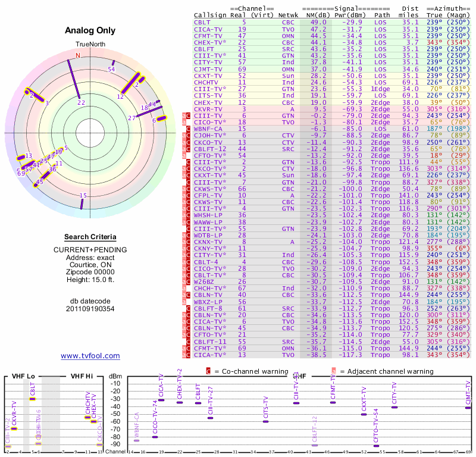This screenshot has height=457, width=476.
Task: Select the WDTB-LP callsign row
Action: 208,235
